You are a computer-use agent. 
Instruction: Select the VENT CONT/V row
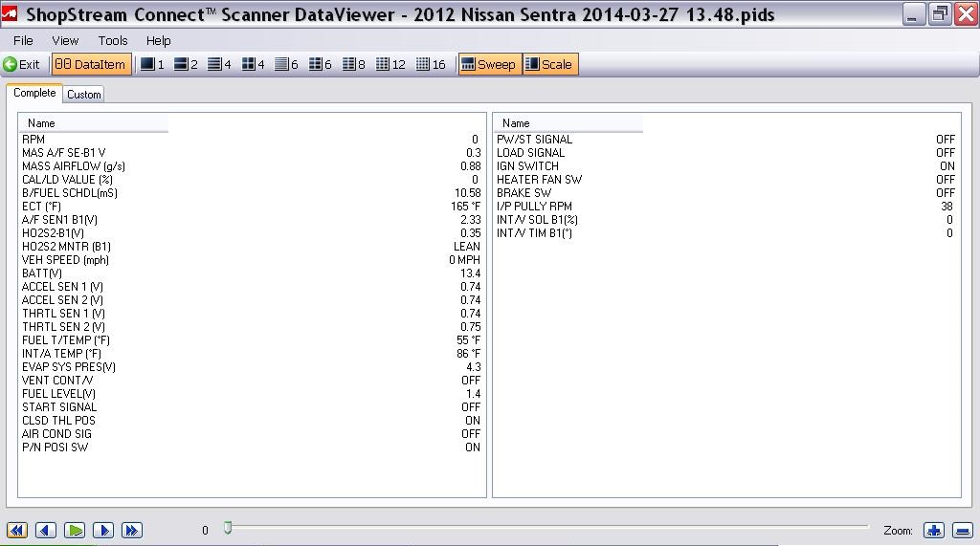[252, 381]
